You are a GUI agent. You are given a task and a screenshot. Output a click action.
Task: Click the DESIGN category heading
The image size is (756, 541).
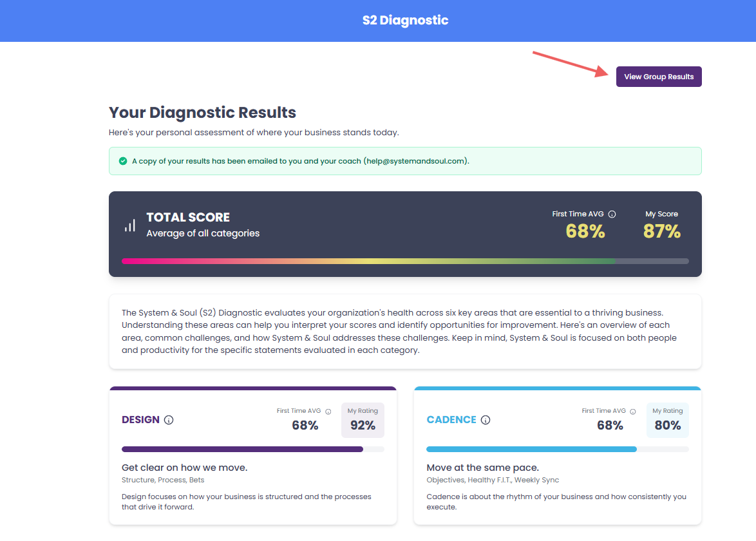pyautogui.click(x=140, y=420)
